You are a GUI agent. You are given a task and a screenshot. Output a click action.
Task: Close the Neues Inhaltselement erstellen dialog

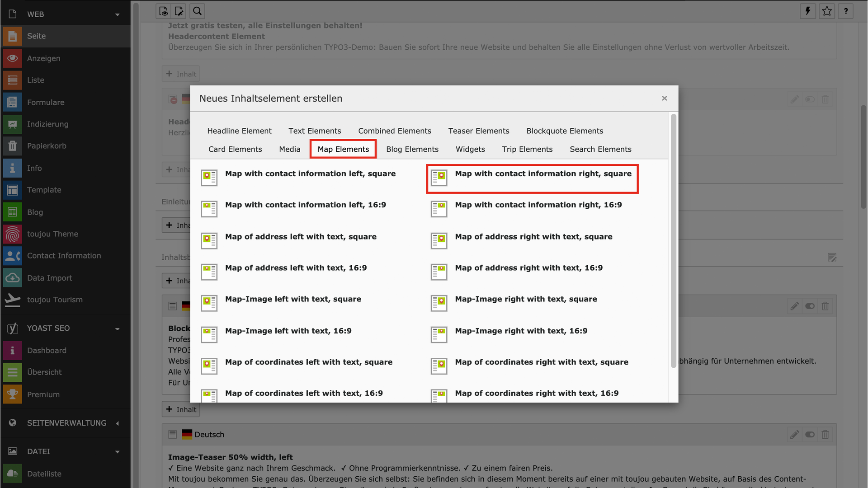pyautogui.click(x=664, y=99)
